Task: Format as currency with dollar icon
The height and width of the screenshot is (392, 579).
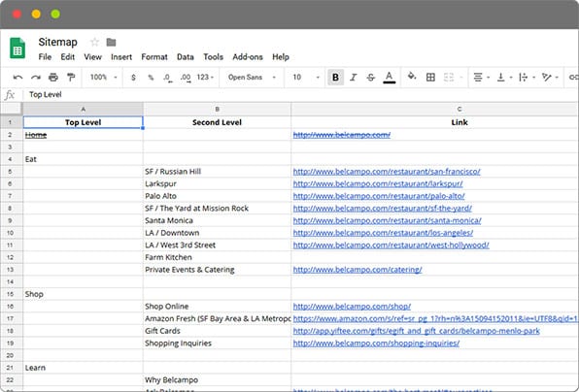Action: click(x=133, y=78)
